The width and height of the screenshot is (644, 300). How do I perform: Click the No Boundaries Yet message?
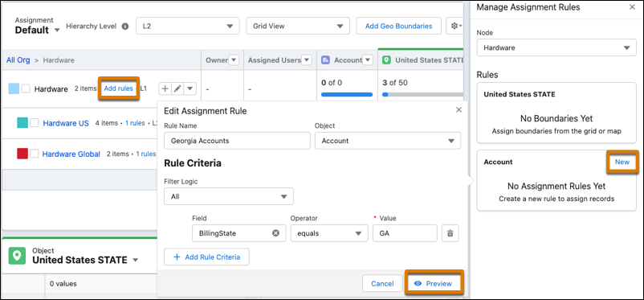pos(556,118)
